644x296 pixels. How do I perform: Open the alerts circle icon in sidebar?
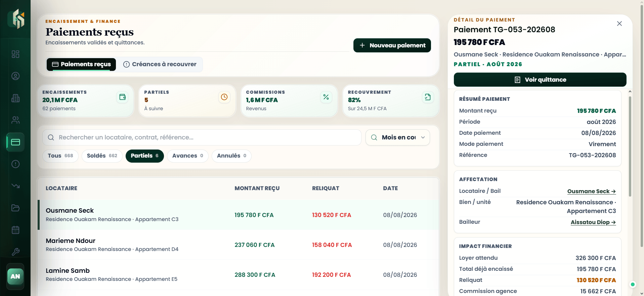click(x=15, y=164)
